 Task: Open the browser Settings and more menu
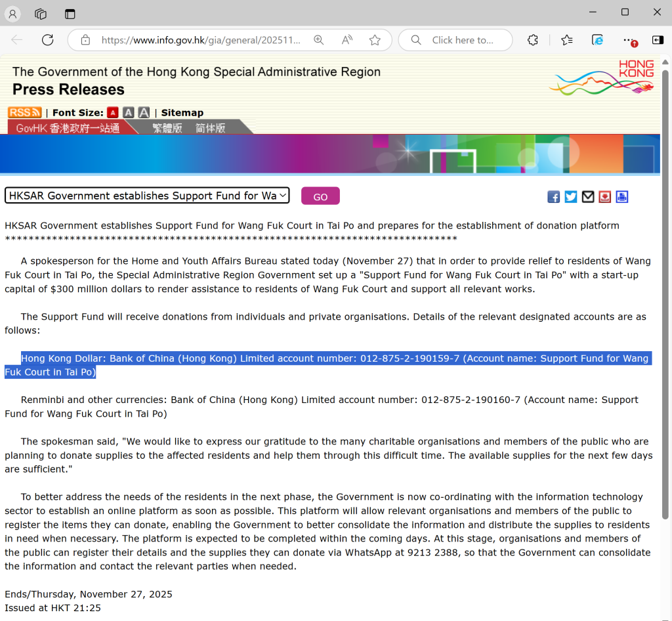point(629,40)
